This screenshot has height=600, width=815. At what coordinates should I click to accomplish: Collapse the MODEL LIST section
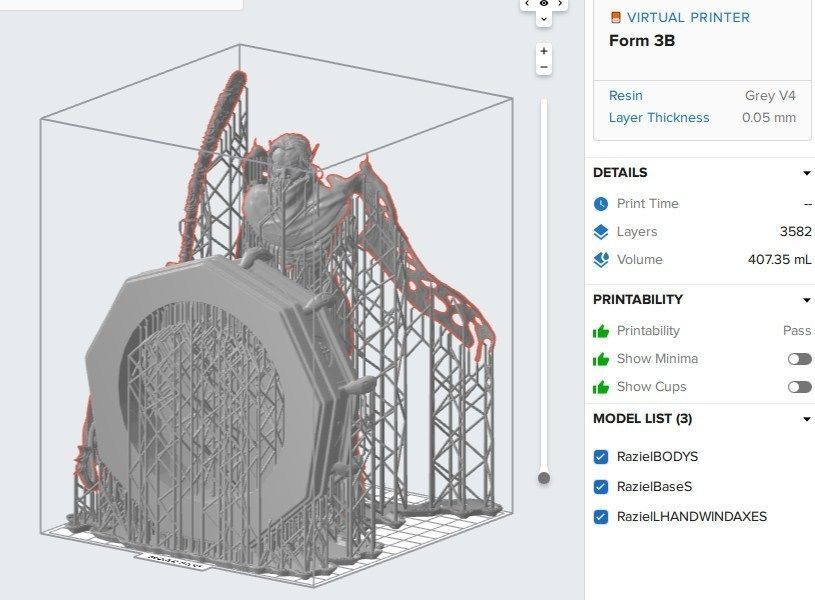tap(807, 419)
